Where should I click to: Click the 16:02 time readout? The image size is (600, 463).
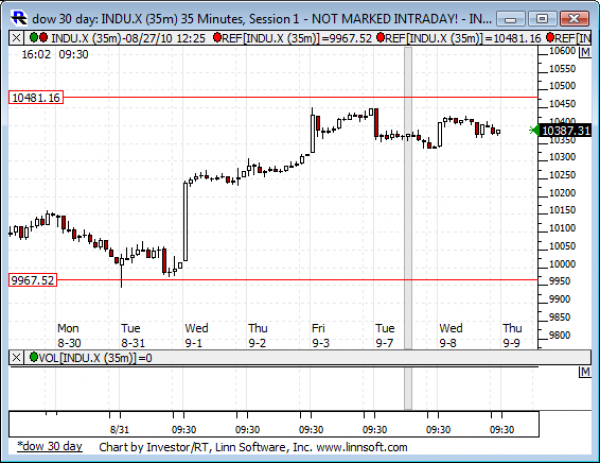point(36,54)
